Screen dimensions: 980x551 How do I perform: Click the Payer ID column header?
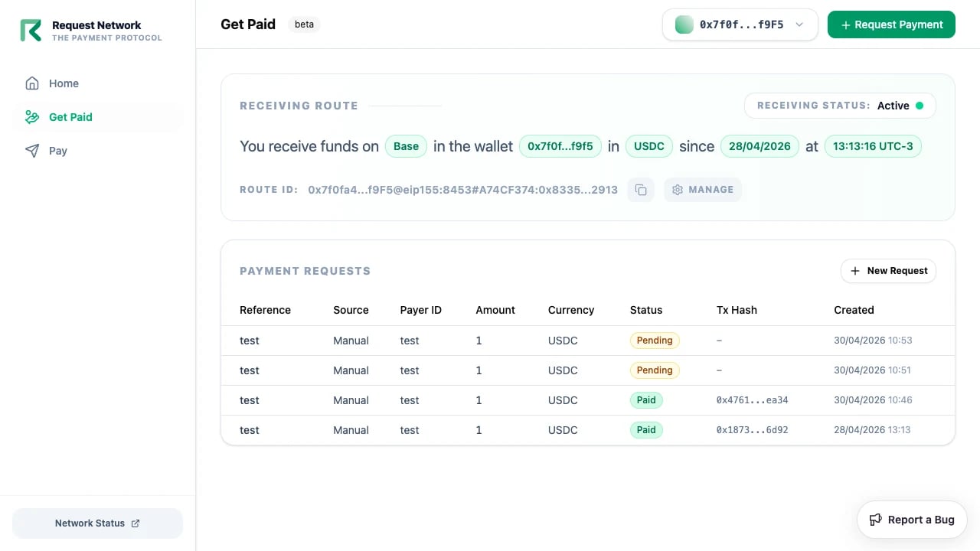[420, 310]
